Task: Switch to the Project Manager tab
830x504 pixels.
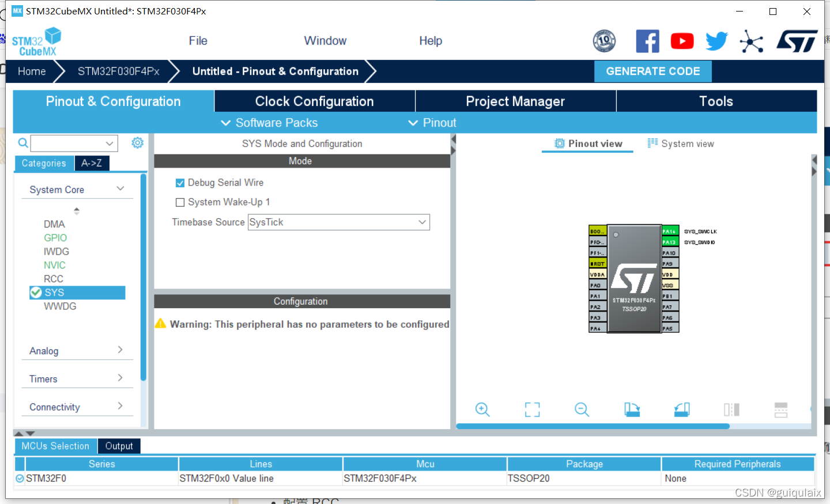Action: point(515,101)
